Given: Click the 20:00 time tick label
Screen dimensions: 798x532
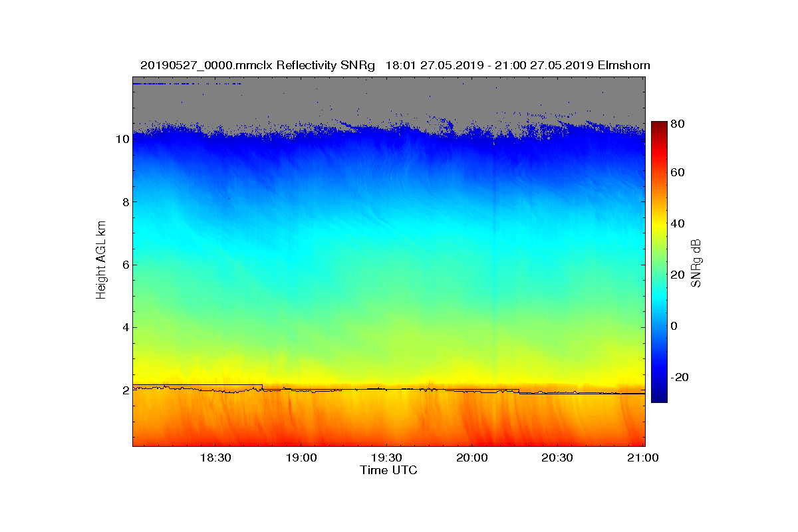Looking at the screenshot, I should pyautogui.click(x=471, y=458).
